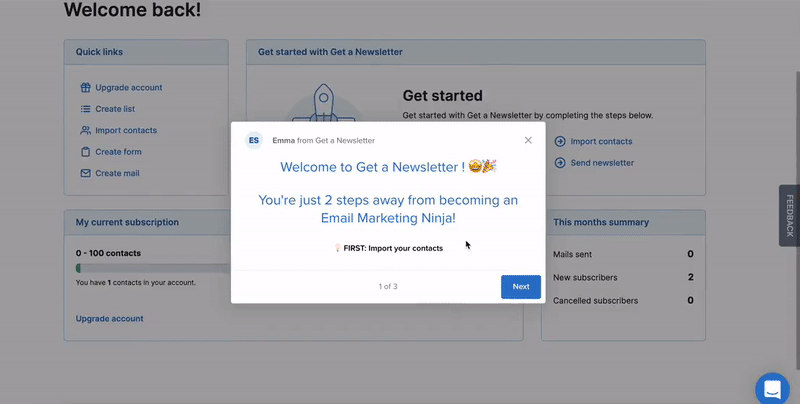Close the welcome popup dialog
The width and height of the screenshot is (800, 404).
528,140
